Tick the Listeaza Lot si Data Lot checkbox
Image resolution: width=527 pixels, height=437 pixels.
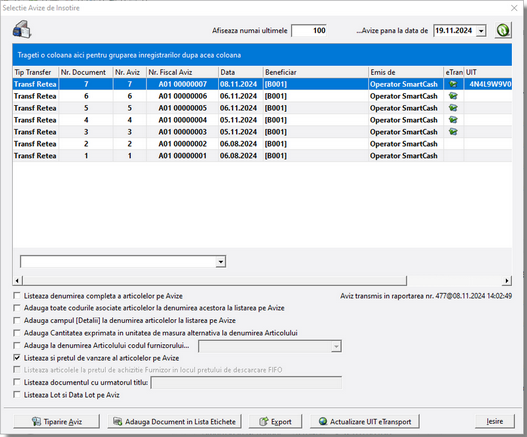(16, 394)
